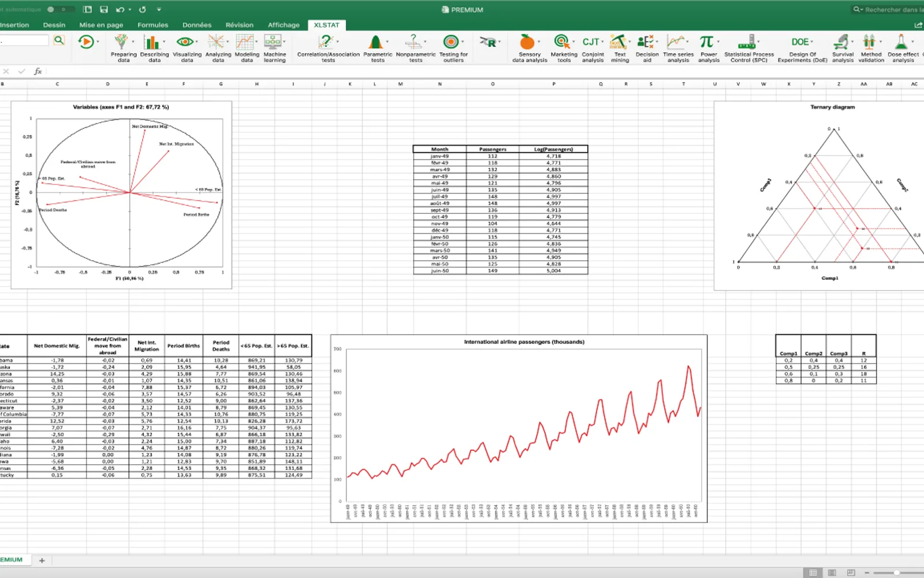The width and height of the screenshot is (924, 578).
Task: Open Power analysis menu
Action: 709,48
